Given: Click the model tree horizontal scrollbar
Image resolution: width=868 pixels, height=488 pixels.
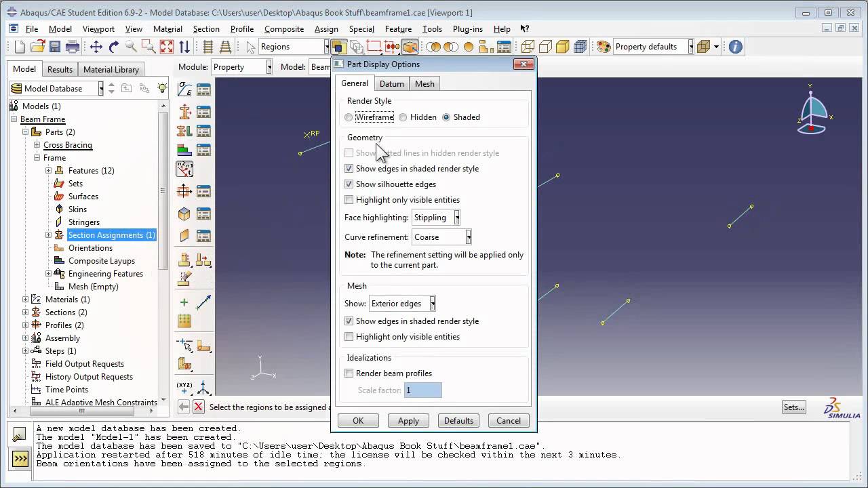Looking at the screenshot, I should 83,411.
